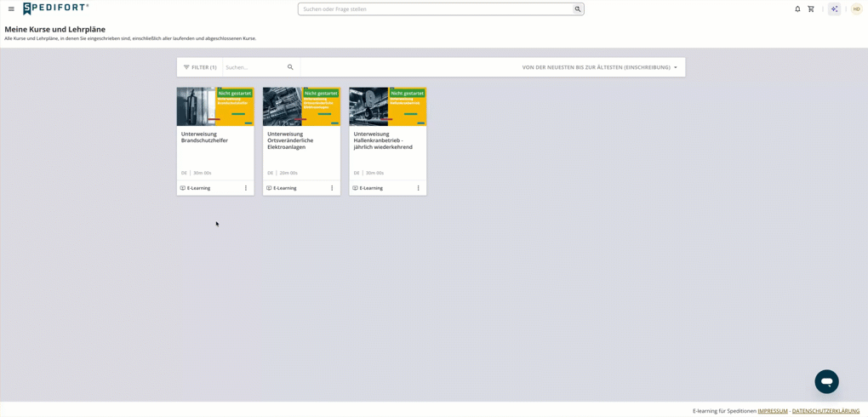Open the Datenschutzerklärung link
The image size is (868, 417).
(x=826, y=411)
